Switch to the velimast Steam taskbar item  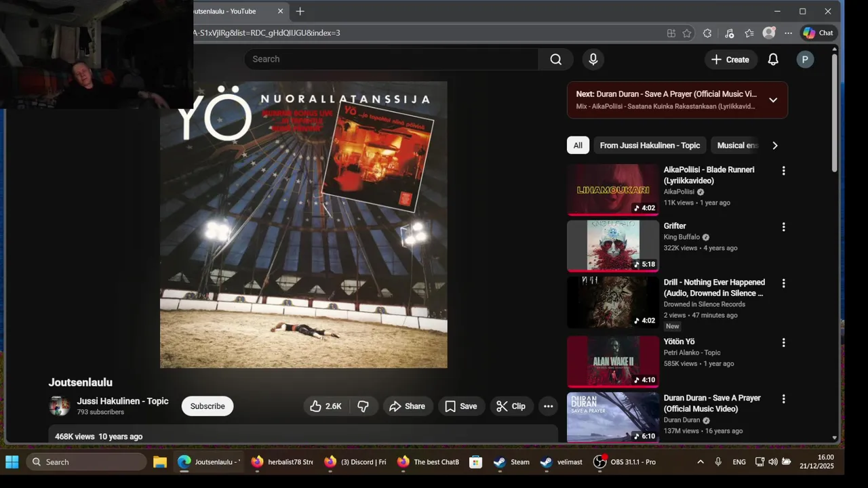pyautogui.click(x=561, y=462)
